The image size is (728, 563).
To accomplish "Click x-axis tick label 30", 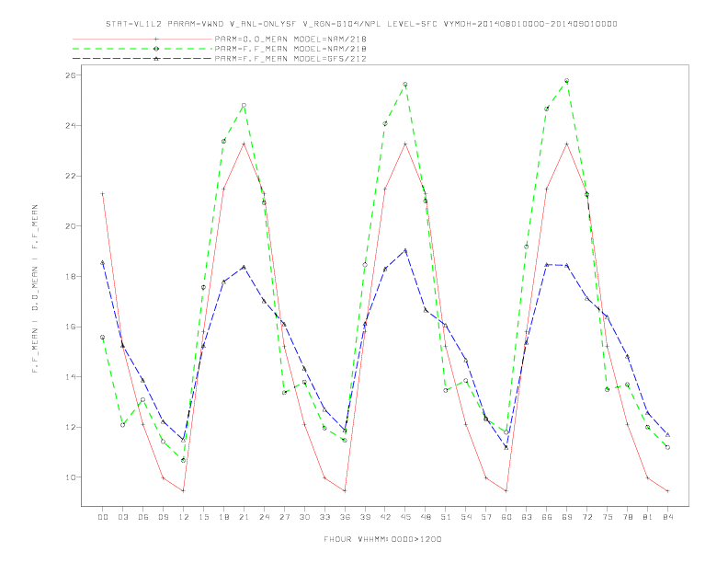I will [304, 517].
